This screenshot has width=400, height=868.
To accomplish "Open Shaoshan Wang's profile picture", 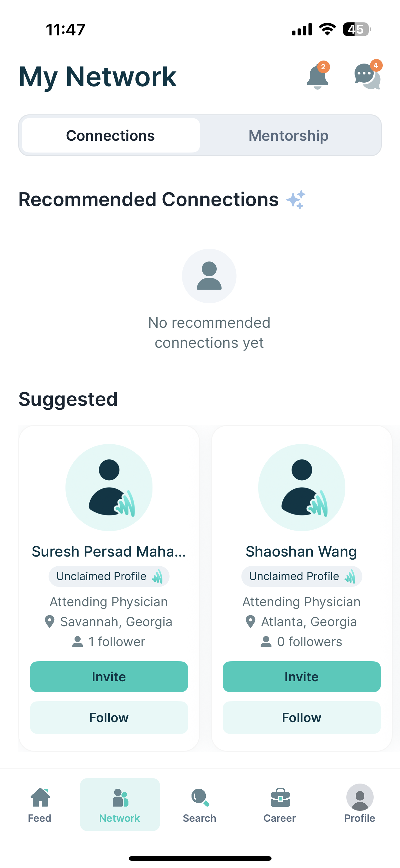I will point(302,487).
